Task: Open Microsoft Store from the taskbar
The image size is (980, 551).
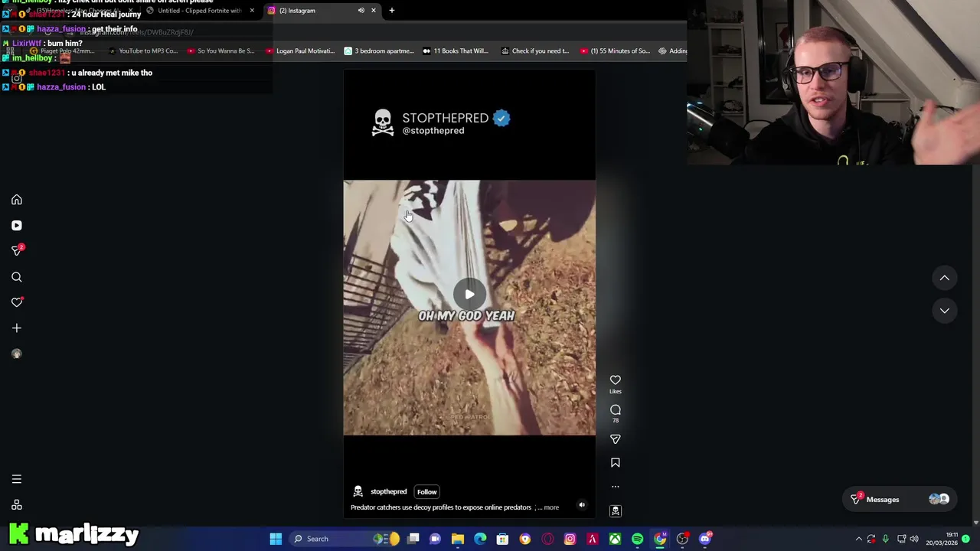Action: pos(502,539)
